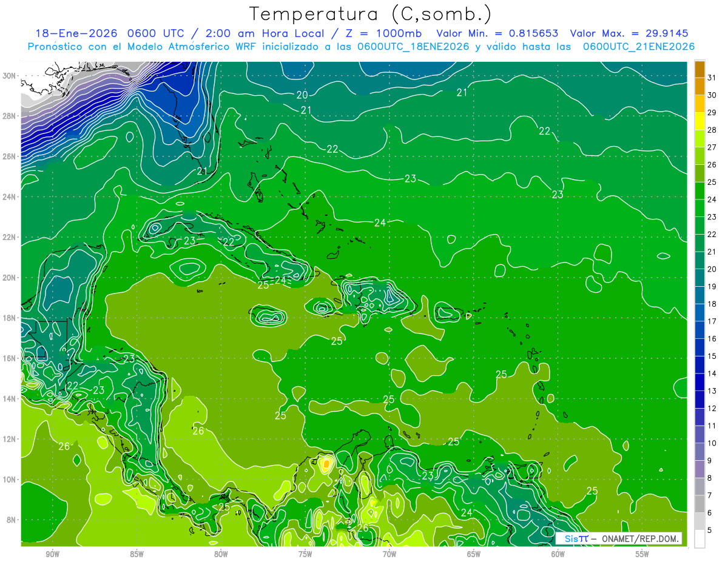The height and width of the screenshot is (562, 728).
Task: Click colorbar label 8
Action: (x=710, y=478)
